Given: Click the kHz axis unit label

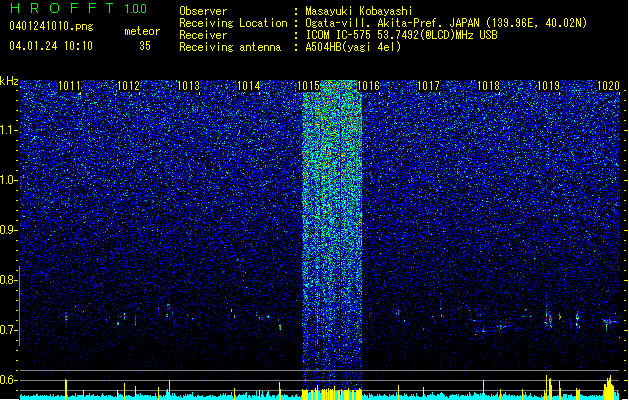Looking at the screenshot, I should pyautogui.click(x=9, y=81).
